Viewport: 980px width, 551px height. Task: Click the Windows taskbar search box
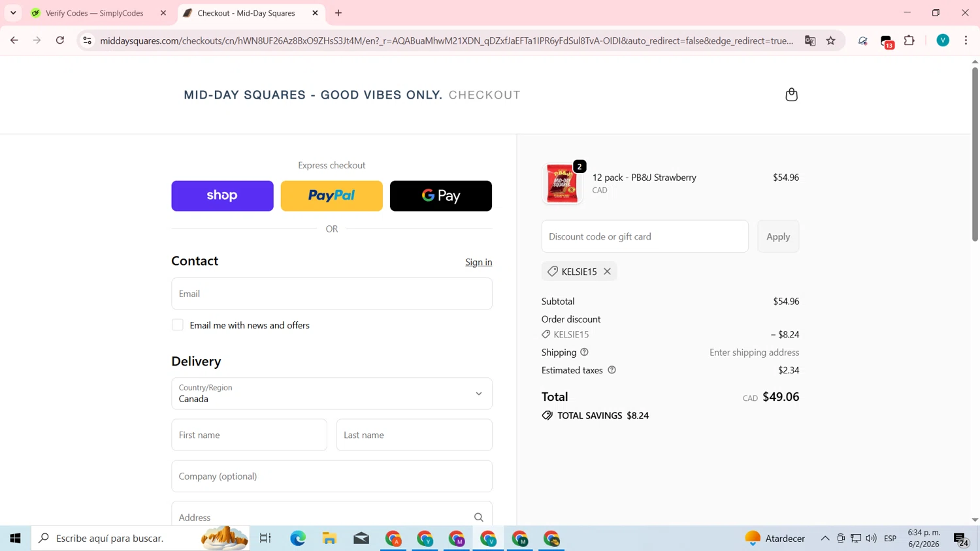coord(140,538)
